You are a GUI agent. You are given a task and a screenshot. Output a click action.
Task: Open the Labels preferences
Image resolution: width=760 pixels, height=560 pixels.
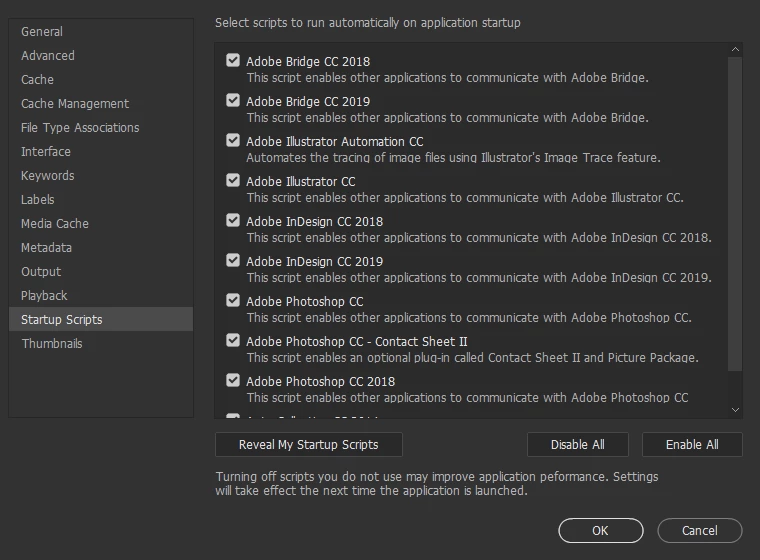click(101, 200)
